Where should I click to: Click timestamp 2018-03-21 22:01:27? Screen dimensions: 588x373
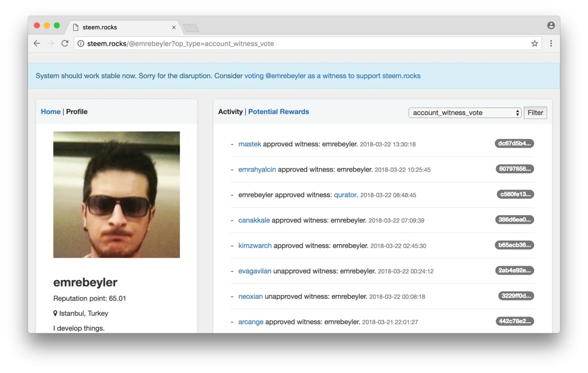(x=390, y=322)
